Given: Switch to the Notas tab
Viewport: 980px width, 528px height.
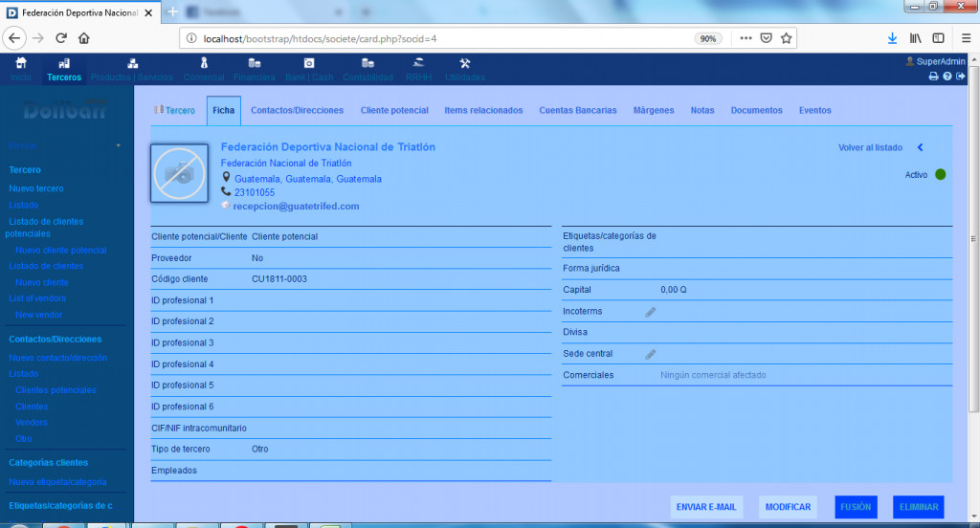Looking at the screenshot, I should click(702, 110).
